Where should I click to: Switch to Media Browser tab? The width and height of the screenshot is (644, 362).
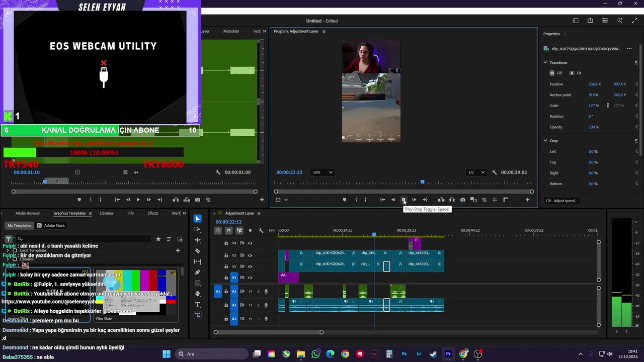tap(28, 213)
